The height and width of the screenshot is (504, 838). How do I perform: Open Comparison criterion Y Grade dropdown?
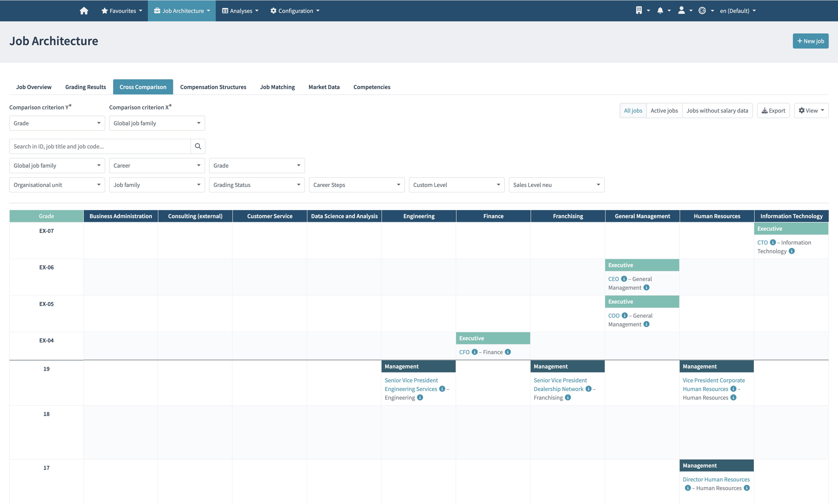(57, 123)
